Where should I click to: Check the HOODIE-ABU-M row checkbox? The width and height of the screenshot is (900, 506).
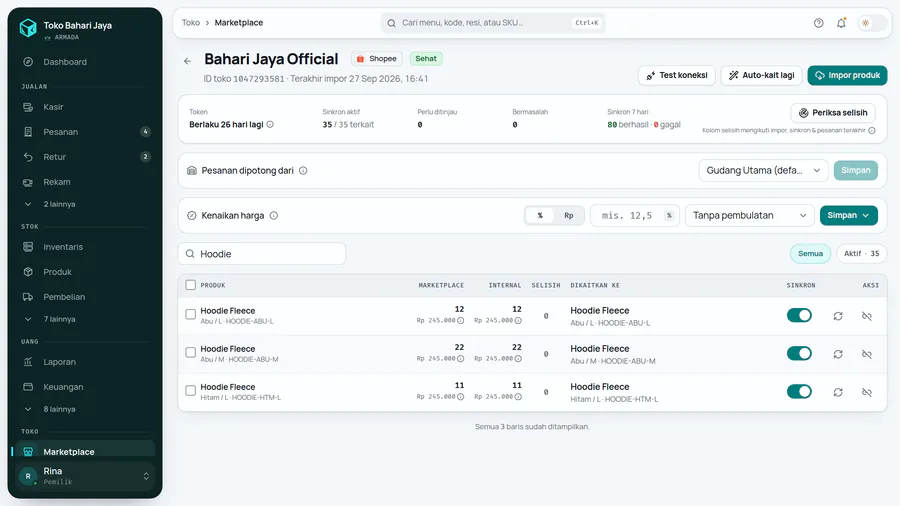click(191, 352)
